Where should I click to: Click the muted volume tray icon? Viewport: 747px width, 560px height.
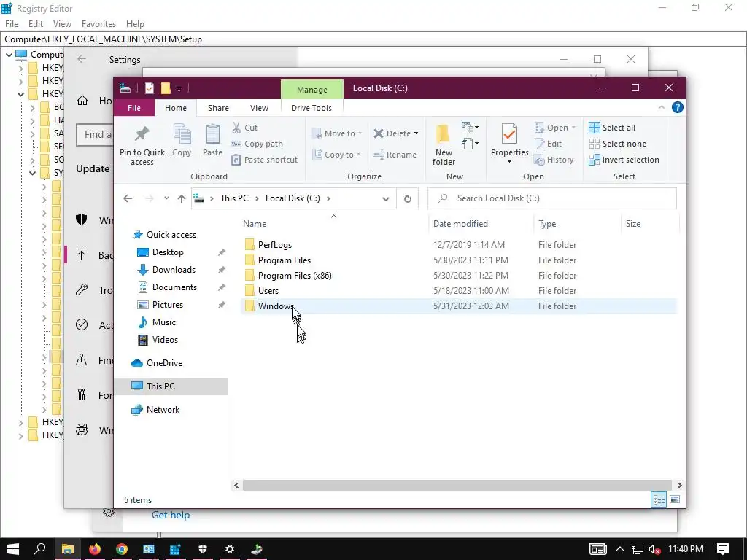click(x=655, y=549)
